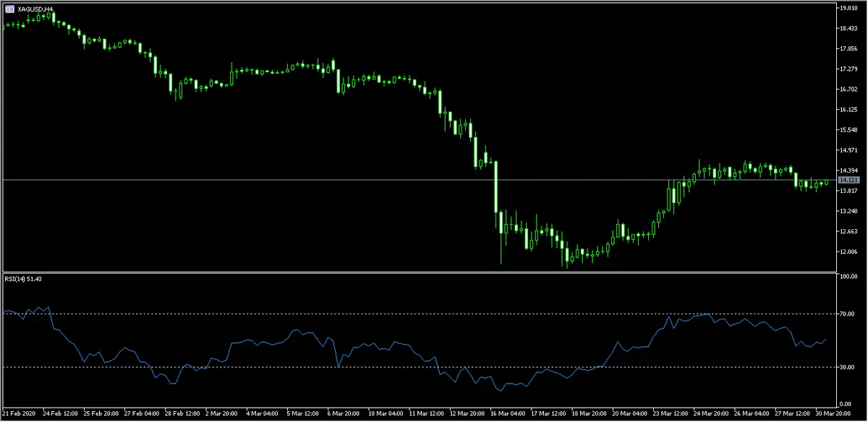
Task: Click the 19.010 value on price scale
Action: (x=848, y=8)
